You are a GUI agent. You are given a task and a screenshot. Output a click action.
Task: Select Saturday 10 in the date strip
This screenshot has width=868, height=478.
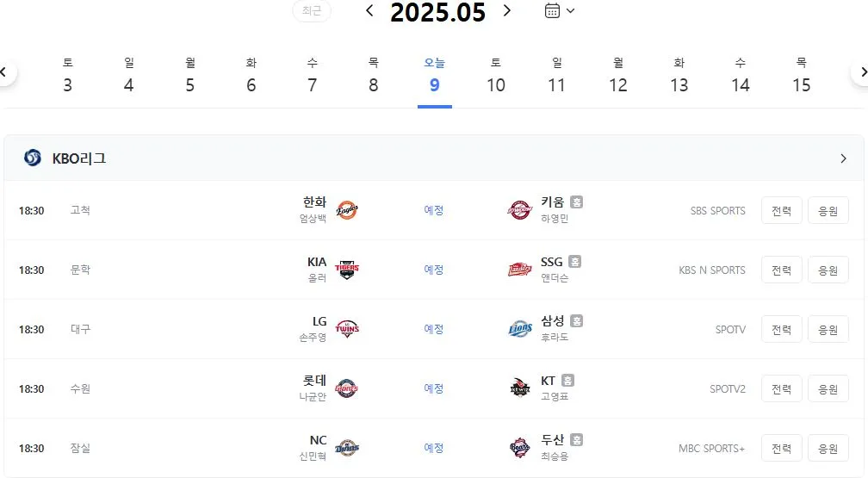[495, 76]
